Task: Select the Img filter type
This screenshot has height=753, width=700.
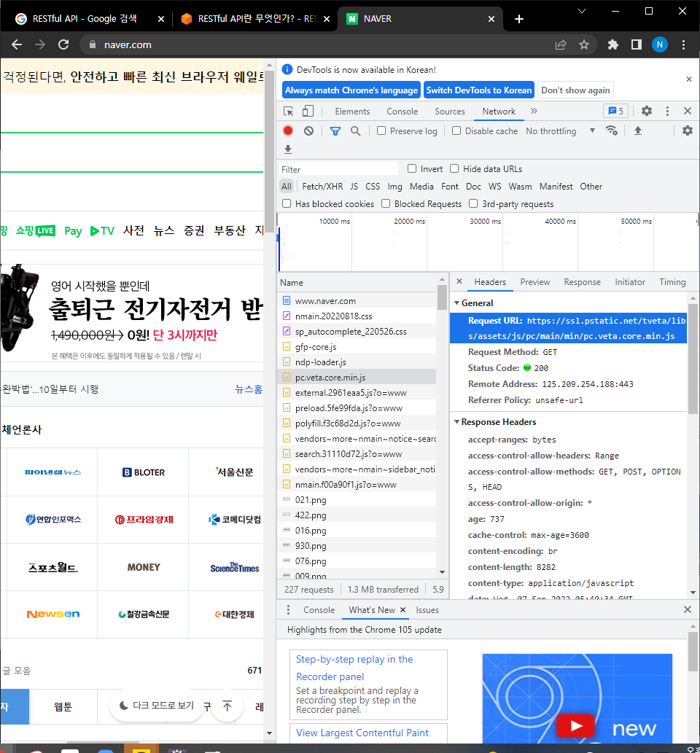Action: [x=395, y=187]
